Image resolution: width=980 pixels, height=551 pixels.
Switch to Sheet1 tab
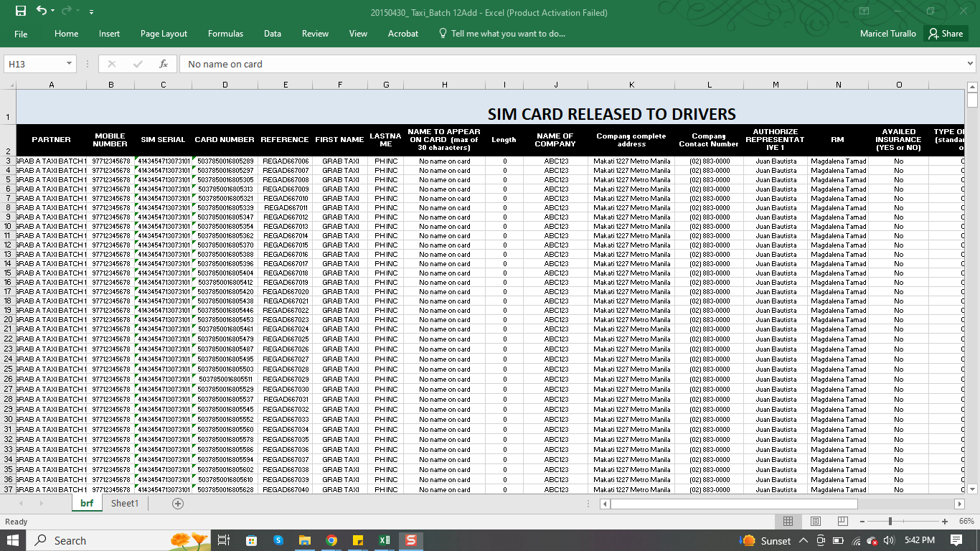[x=124, y=504]
